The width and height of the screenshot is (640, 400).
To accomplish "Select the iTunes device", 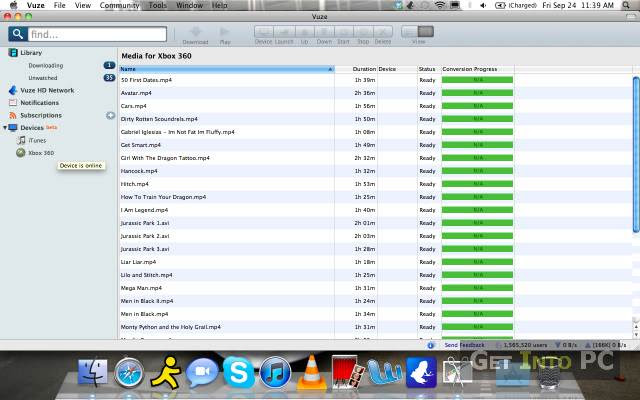I will tap(37, 140).
